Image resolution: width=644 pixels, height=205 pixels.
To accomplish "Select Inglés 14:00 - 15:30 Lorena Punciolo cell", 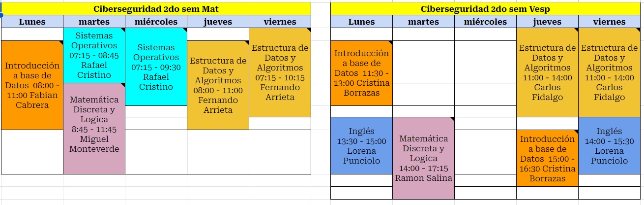I will click(610, 146).
